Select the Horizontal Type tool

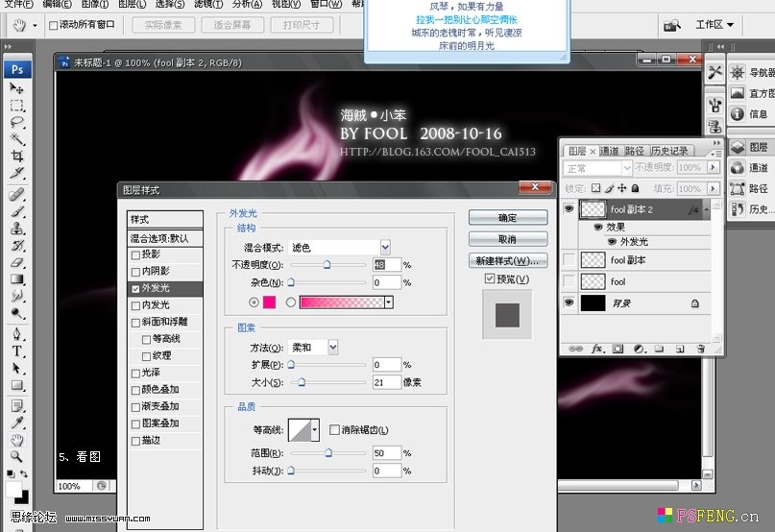coord(16,351)
